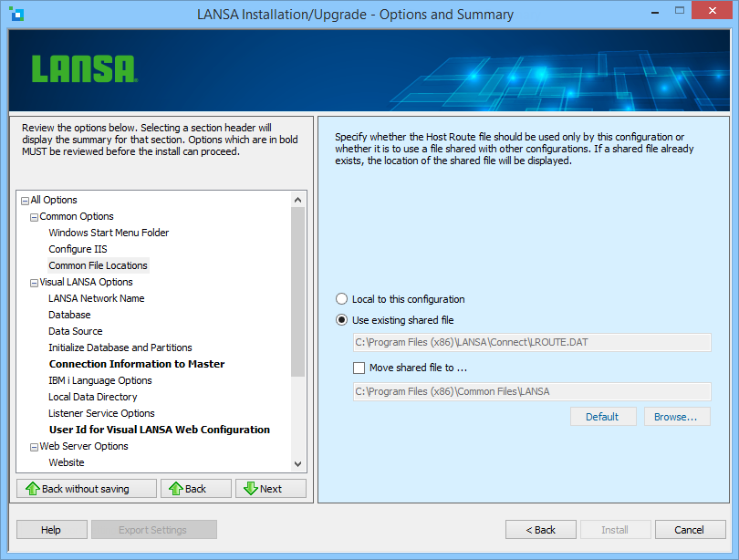
Task: Click the tree scrollbar down arrow
Action: [297, 463]
